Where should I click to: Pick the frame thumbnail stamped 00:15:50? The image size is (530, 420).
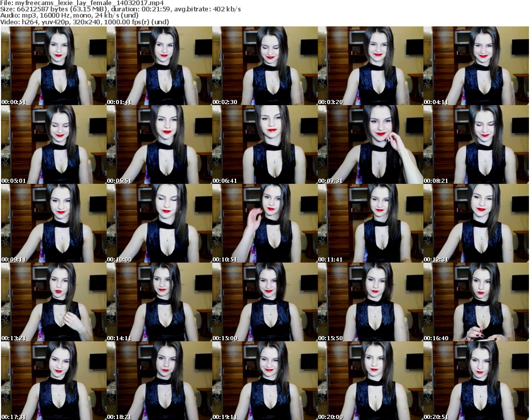[x=370, y=302]
